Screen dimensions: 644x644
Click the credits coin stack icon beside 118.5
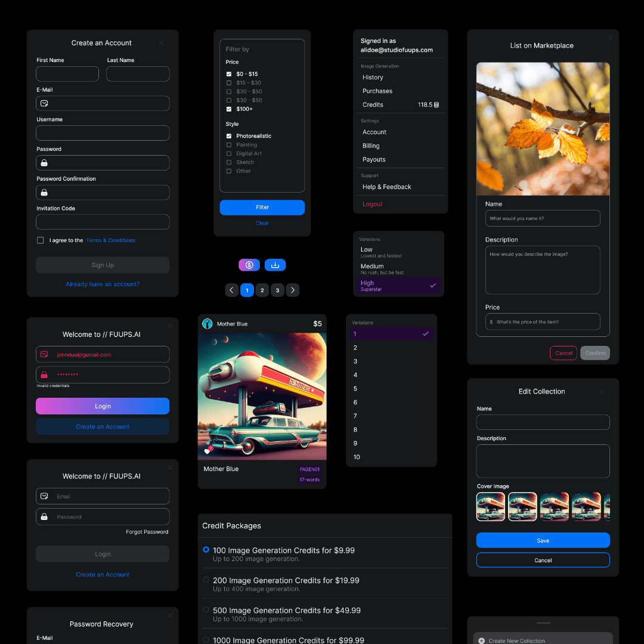pos(436,105)
